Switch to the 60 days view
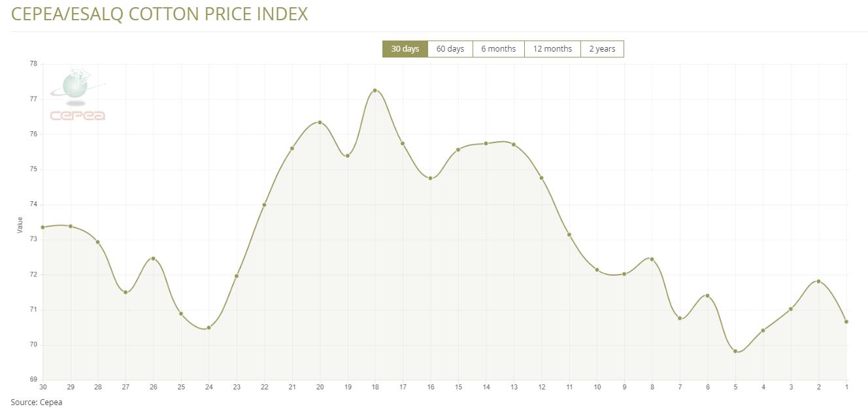 (450, 49)
